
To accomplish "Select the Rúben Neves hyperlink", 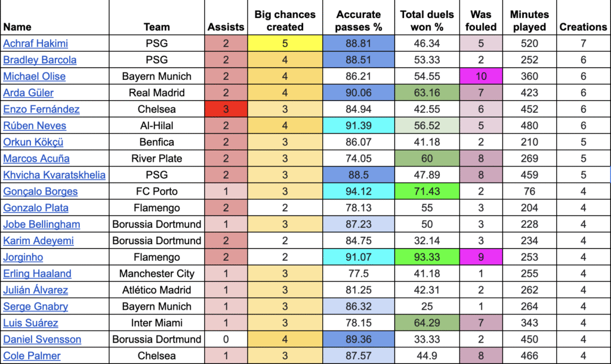I will click(x=35, y=125).
